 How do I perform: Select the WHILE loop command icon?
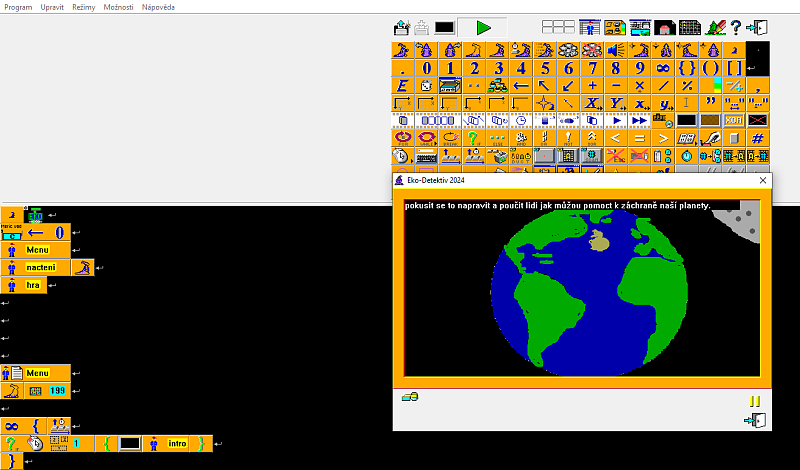(x=426, y=138)
